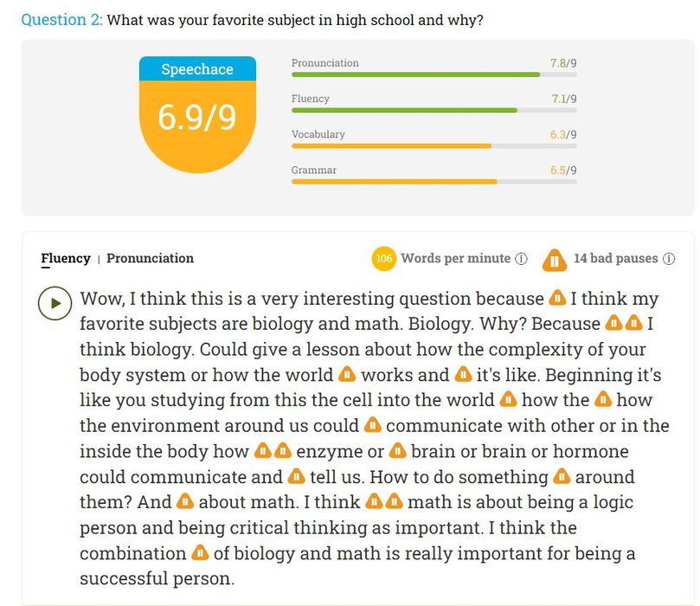This screenshot has width=700, height=606.
Task: Click pause icon after 'question because'
Action: click(557, 298)
